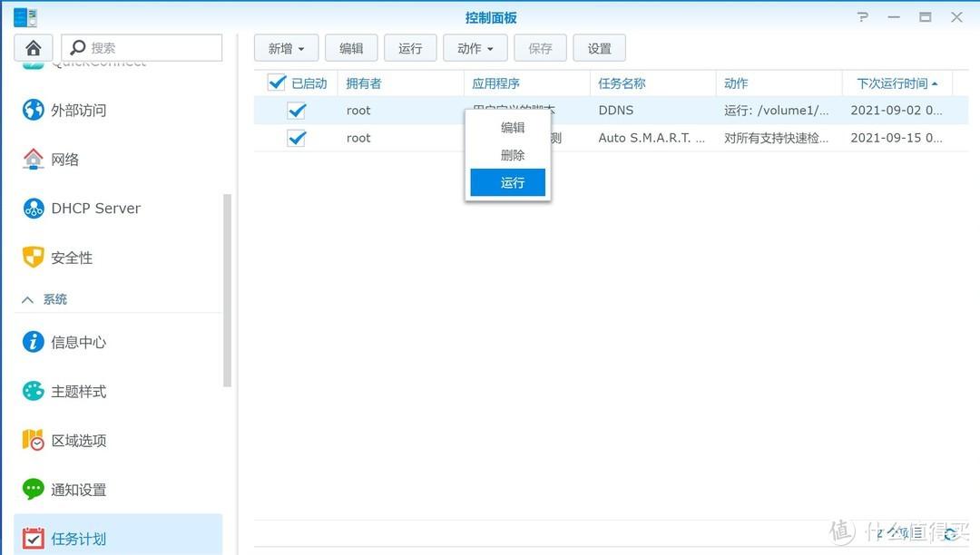Open the 新增 dropdown button
This screenshot has width=980, height=555.
[x=286, y=48]
